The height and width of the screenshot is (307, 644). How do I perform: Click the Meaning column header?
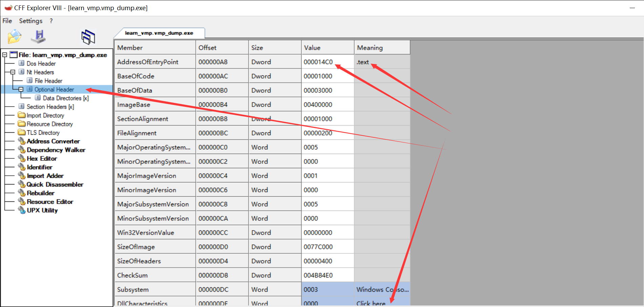382,48
